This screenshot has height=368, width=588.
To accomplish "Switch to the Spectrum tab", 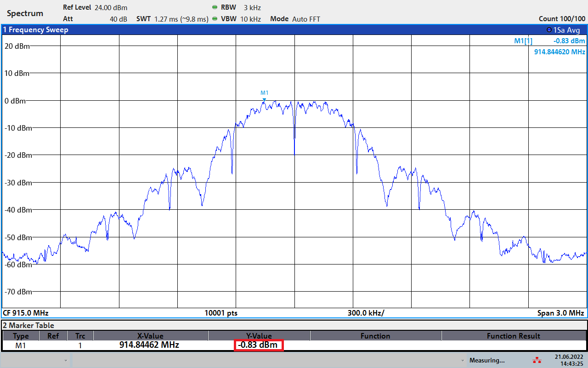I will (25, 13).
